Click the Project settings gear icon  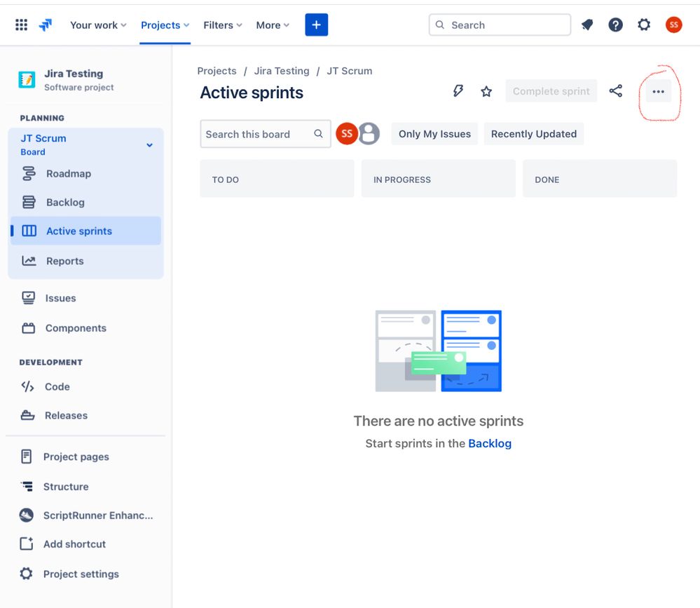click(27, 574)
